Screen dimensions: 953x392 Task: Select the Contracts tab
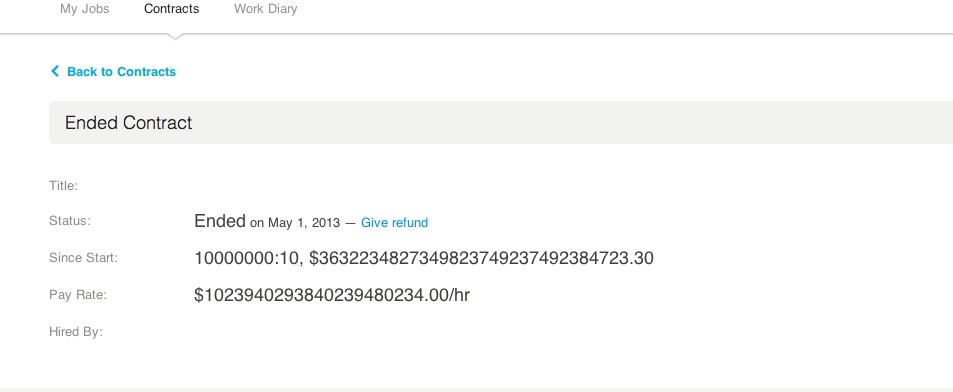tap(171, 9)
